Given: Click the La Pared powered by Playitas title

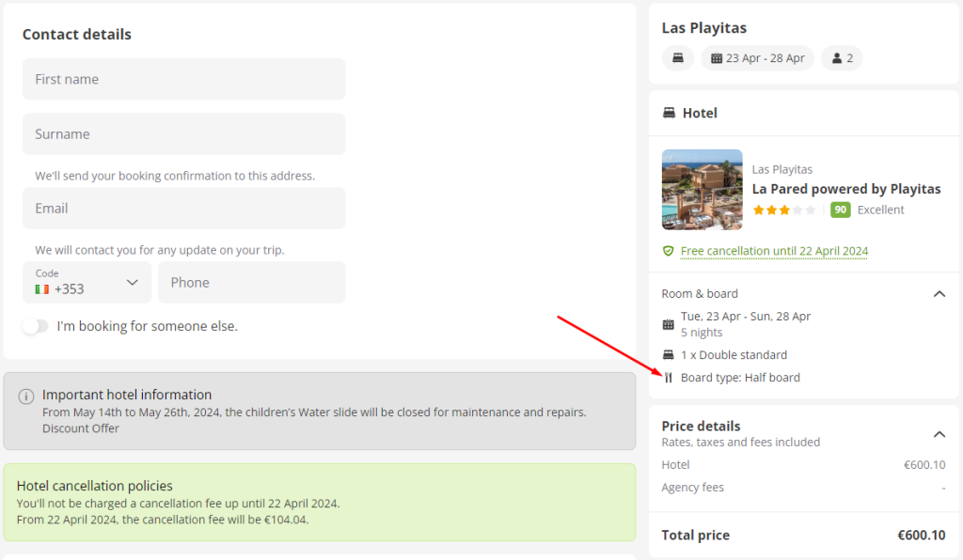Looking at the screenshot, I should click(846, 189).
